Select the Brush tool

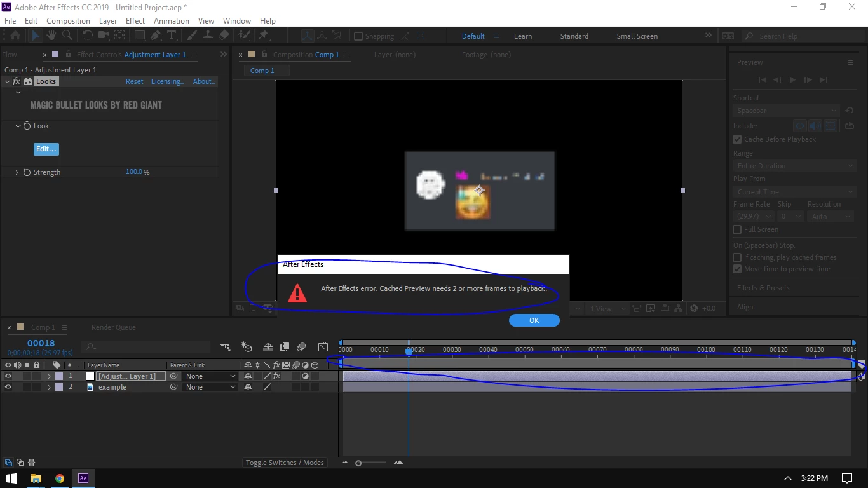pyautogui.click(x=193, y=36)
